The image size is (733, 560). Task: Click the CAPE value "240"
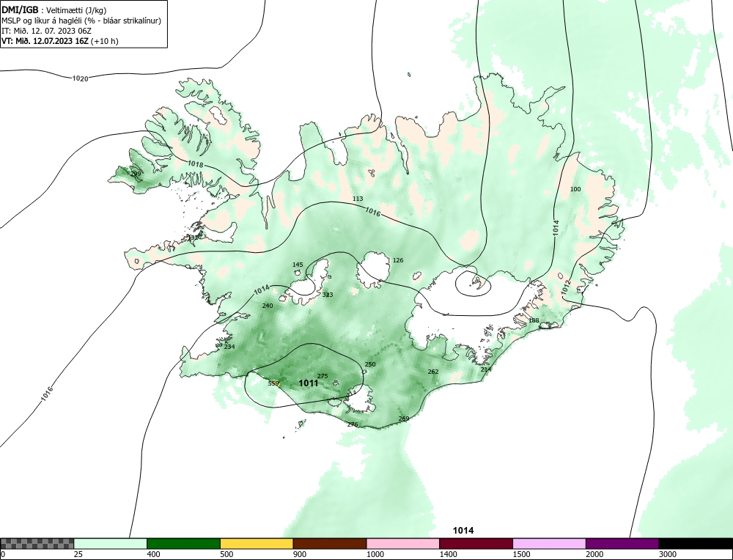coord(268,306)
